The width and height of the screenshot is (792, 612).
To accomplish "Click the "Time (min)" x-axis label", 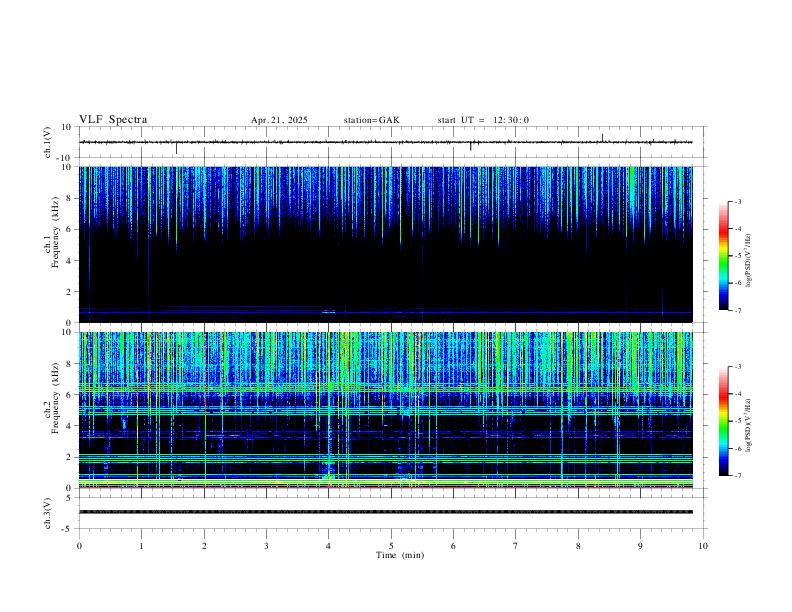I will [x=400, y=555].
